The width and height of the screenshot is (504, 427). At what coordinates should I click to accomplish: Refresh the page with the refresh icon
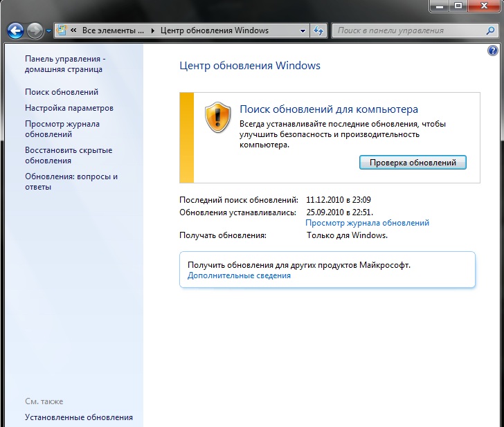318,31
